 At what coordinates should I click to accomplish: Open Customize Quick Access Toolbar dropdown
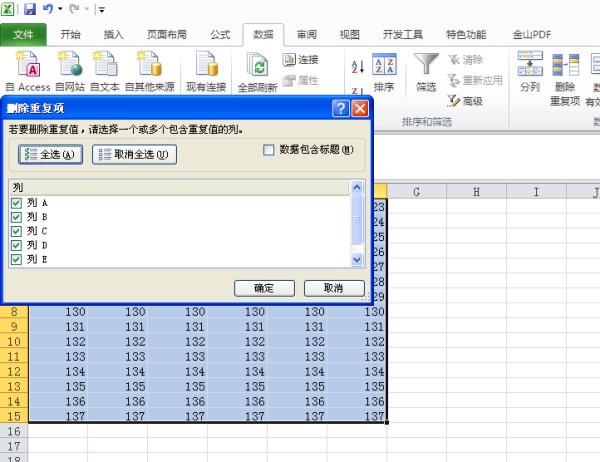(102, 10)
